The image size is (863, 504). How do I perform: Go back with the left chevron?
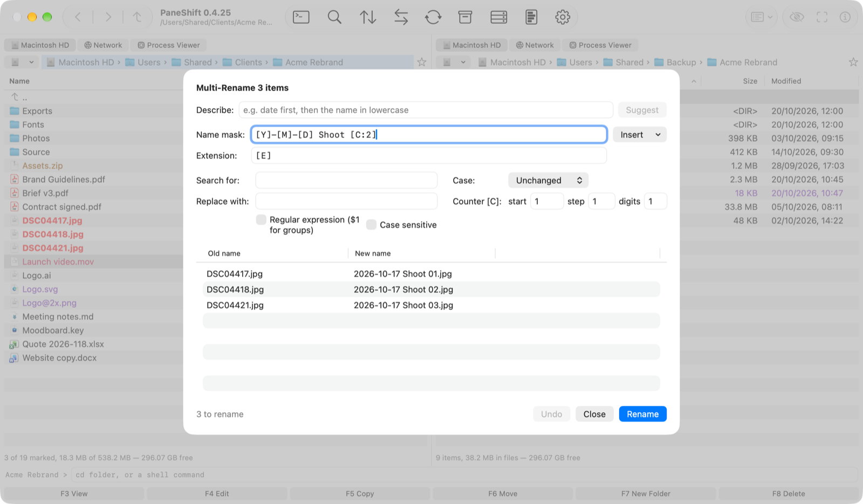pos(78,17)
